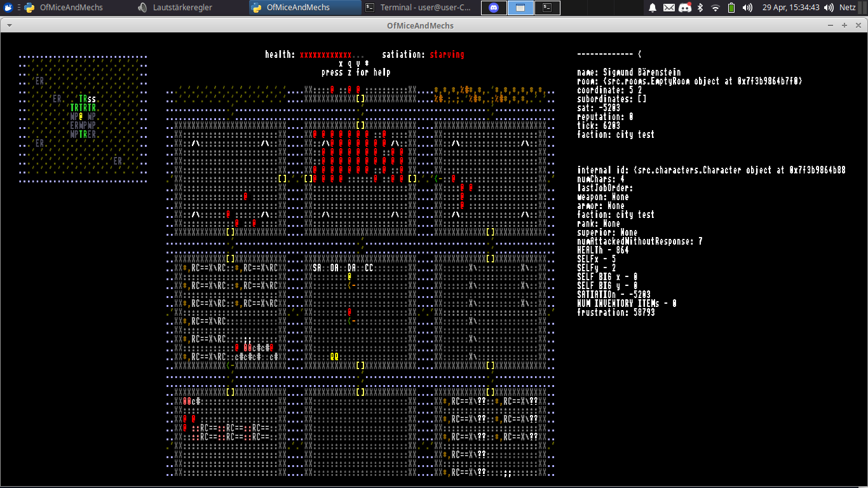The width and height of the screenshot is (868, 488).
Task: Click the Discord tray icon with red badge
Action: pyautogui.click(x=685, y=8)
